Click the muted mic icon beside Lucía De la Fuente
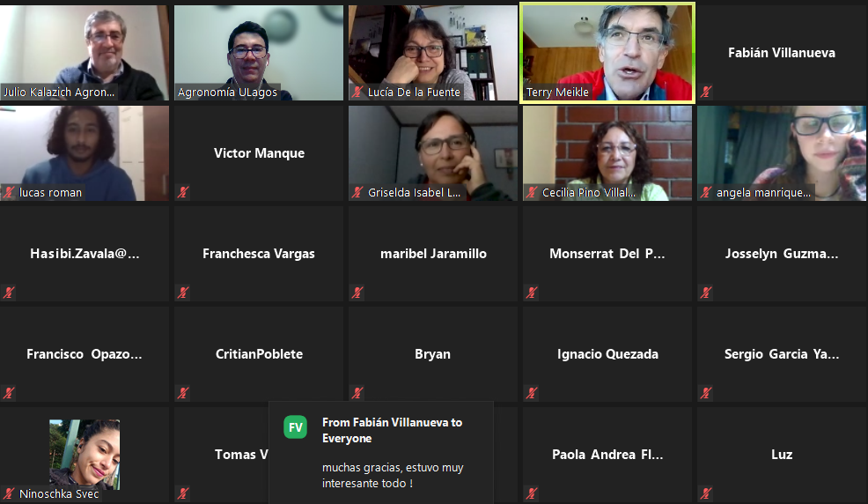This screenshot has width=868, height=504. [357, 92]
